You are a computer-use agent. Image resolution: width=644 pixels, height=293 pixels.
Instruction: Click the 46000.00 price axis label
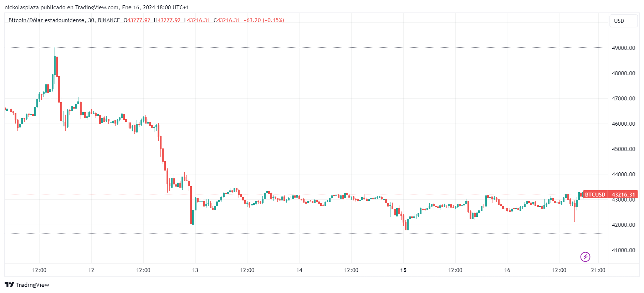pos(623,124)
